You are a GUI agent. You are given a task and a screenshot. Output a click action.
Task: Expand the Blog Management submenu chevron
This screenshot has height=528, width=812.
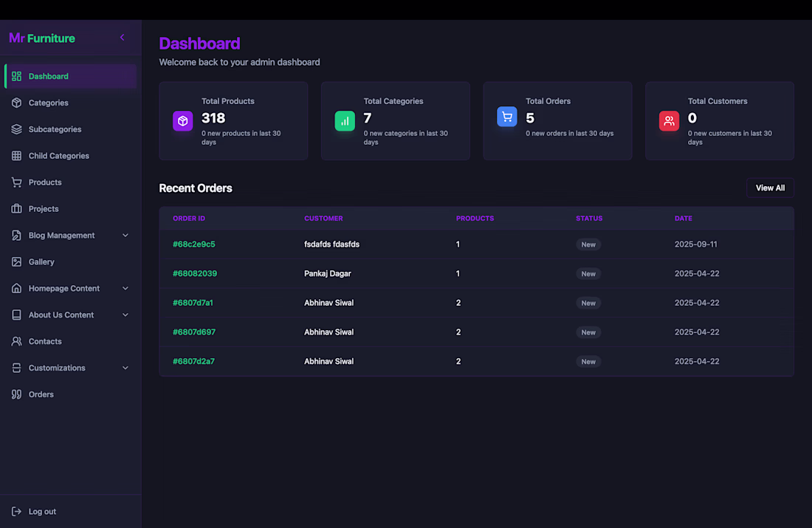tap(125, 236)
